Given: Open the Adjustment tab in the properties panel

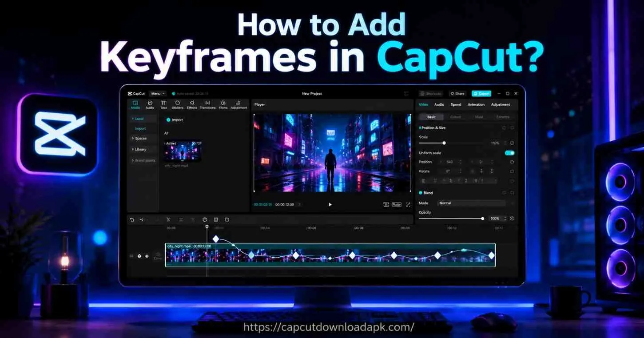Looking at the screenshot, I should (501, 105).
